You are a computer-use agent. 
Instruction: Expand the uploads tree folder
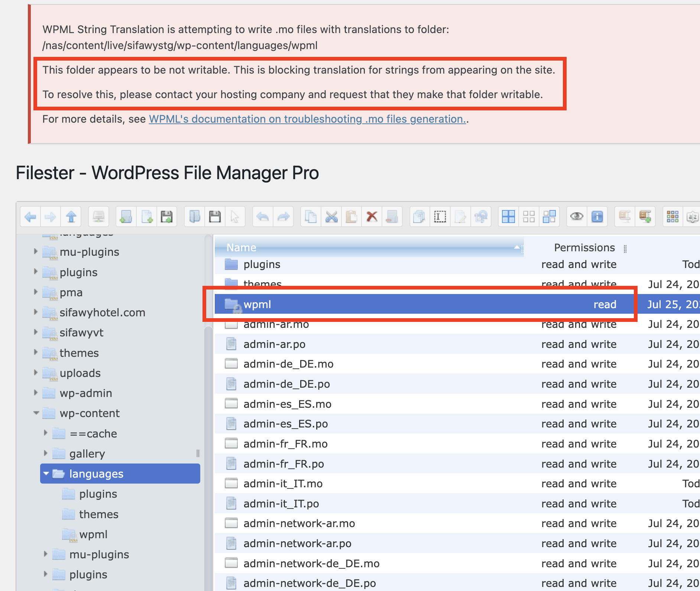(x=36, y=372)
